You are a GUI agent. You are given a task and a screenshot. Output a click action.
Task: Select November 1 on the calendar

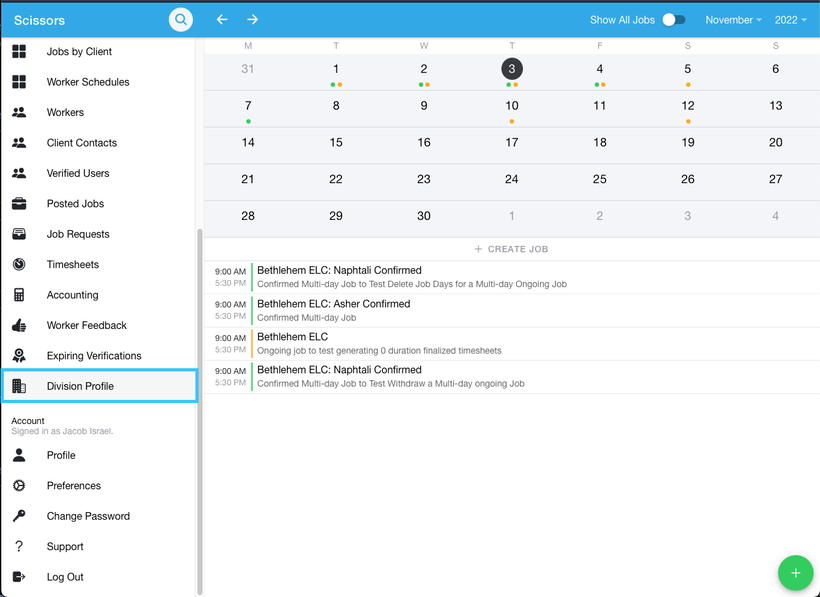coord(336,72)
